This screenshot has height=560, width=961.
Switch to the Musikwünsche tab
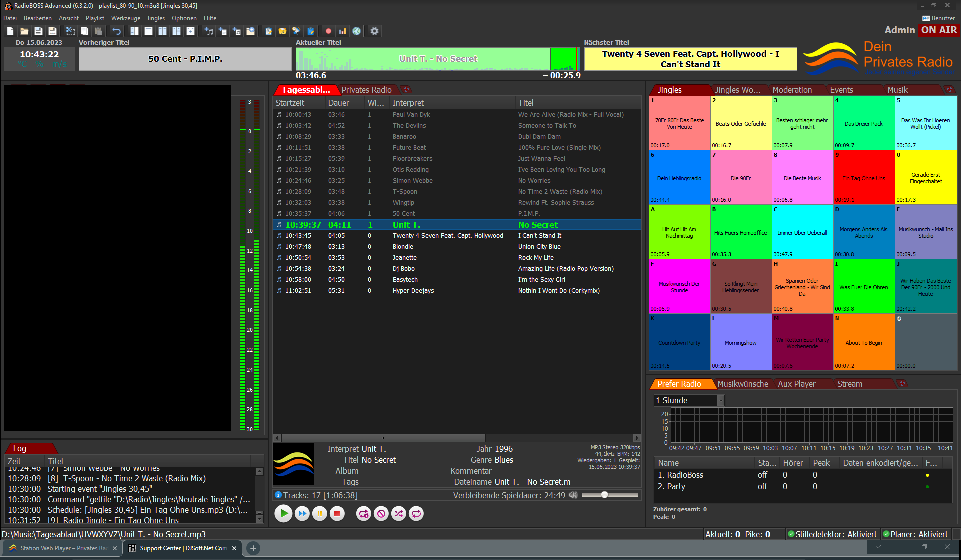point(743,384)
